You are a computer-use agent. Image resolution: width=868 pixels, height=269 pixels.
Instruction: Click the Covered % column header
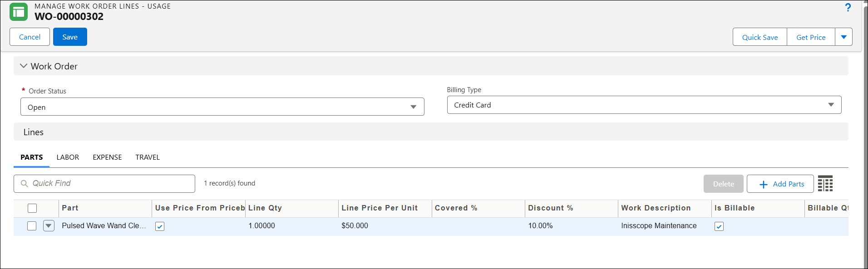[478, 208]
